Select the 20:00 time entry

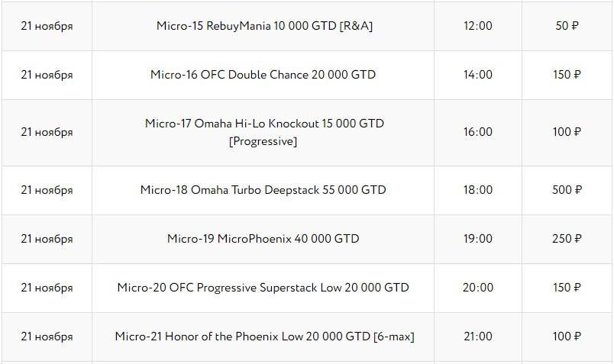(478, 288)
